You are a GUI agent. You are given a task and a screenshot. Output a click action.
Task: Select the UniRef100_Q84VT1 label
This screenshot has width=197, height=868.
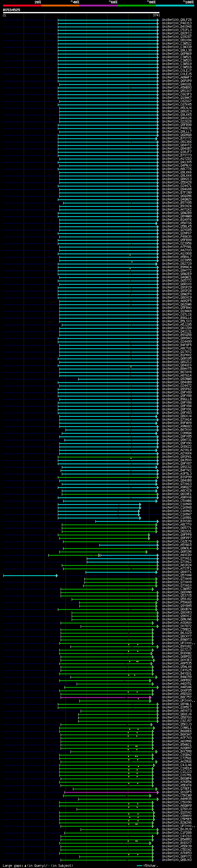pyautogui.click(x=177, y=572)
